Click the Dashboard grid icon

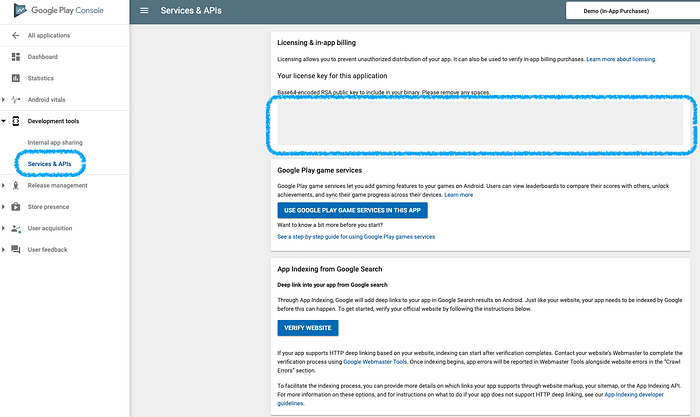point(16,57)
